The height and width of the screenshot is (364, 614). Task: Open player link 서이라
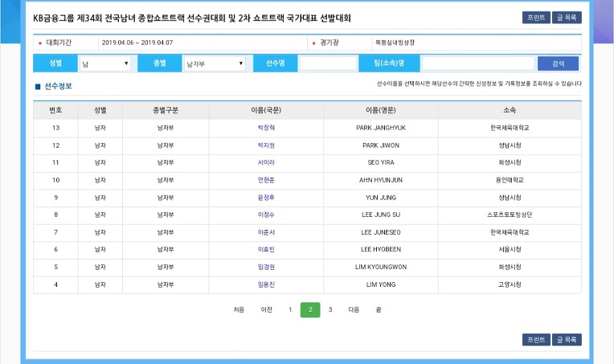tap(266, 162)
